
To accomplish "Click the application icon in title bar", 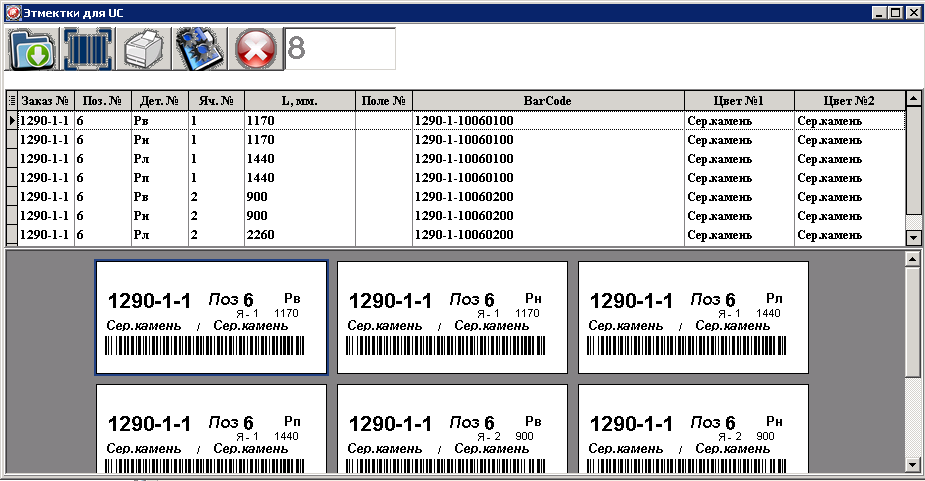I will 13,13.
